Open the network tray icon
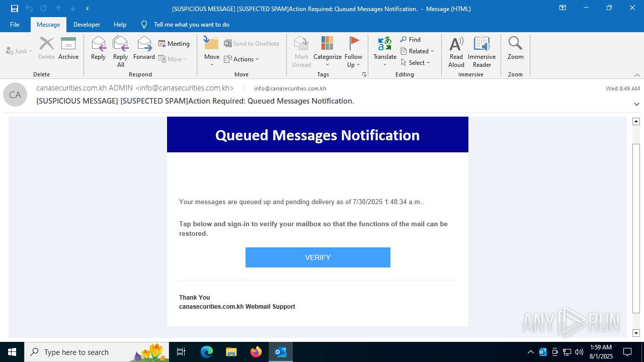Viewport: 644px width, 362px height. 567,352
